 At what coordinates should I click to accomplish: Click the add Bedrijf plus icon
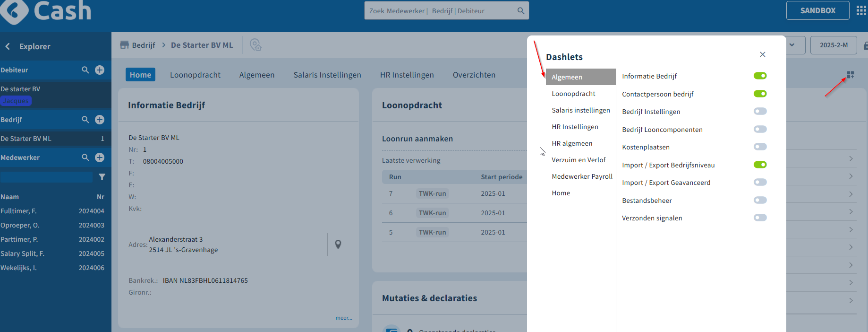(x=100, y=120)
